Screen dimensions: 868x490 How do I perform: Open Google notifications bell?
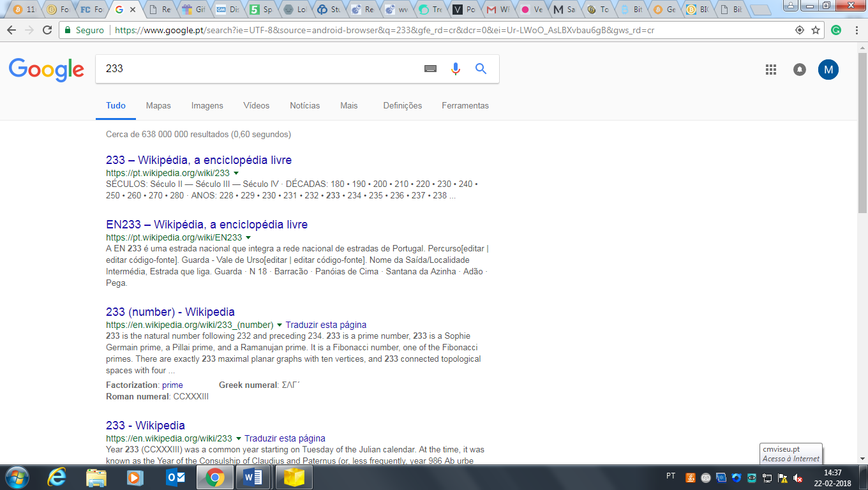click(799, 70)
